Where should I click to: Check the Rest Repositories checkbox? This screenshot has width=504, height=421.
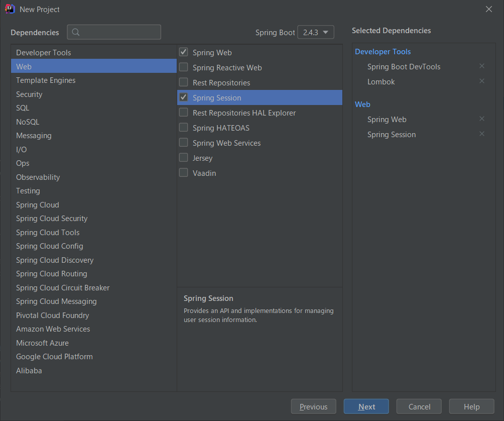(x=184, y=82)
